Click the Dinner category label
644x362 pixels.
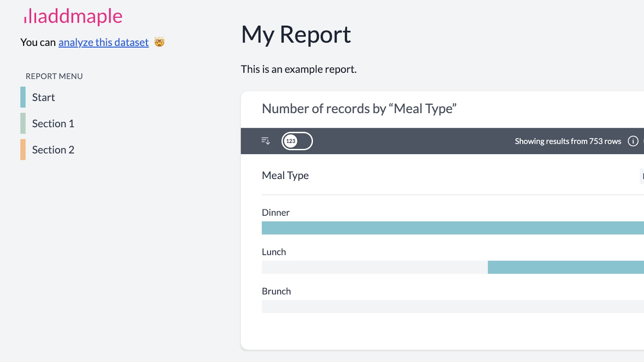coord(276,212)
